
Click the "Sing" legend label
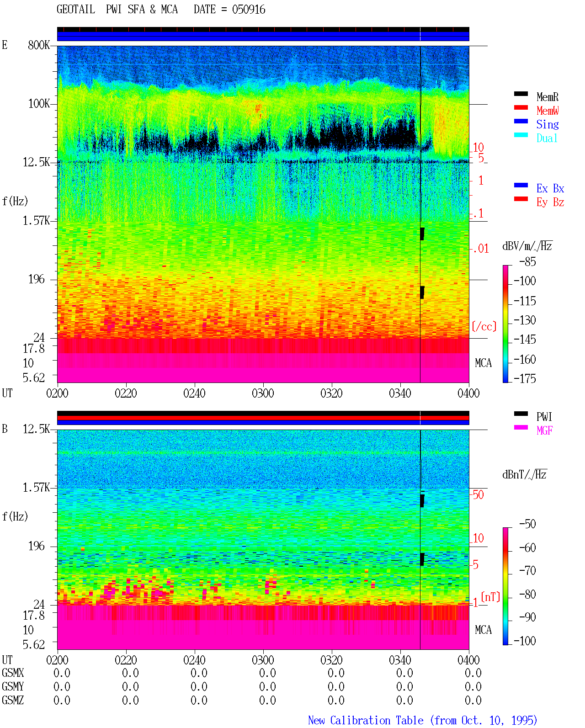click(x=548, y=124)
